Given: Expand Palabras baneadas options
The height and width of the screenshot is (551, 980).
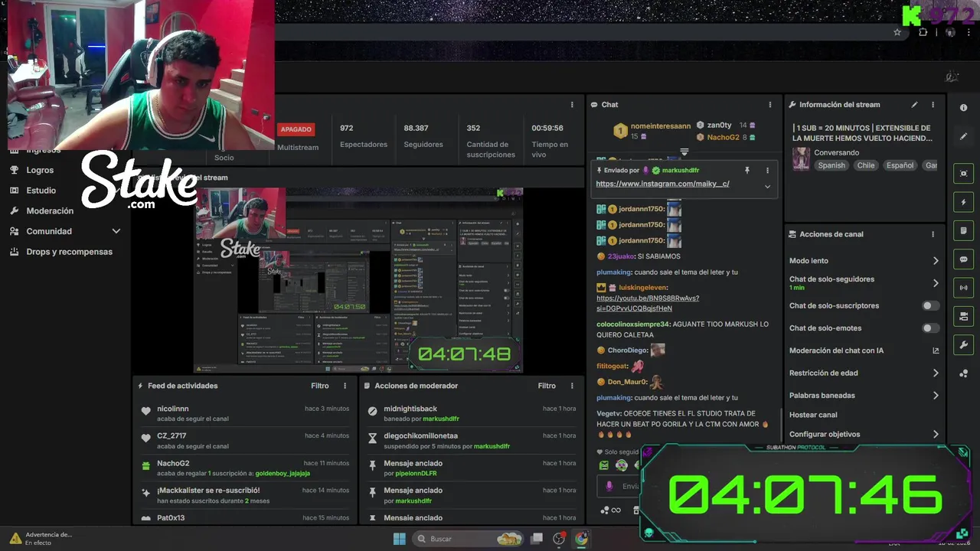Looking at the screenshot, I should (936, 396).
